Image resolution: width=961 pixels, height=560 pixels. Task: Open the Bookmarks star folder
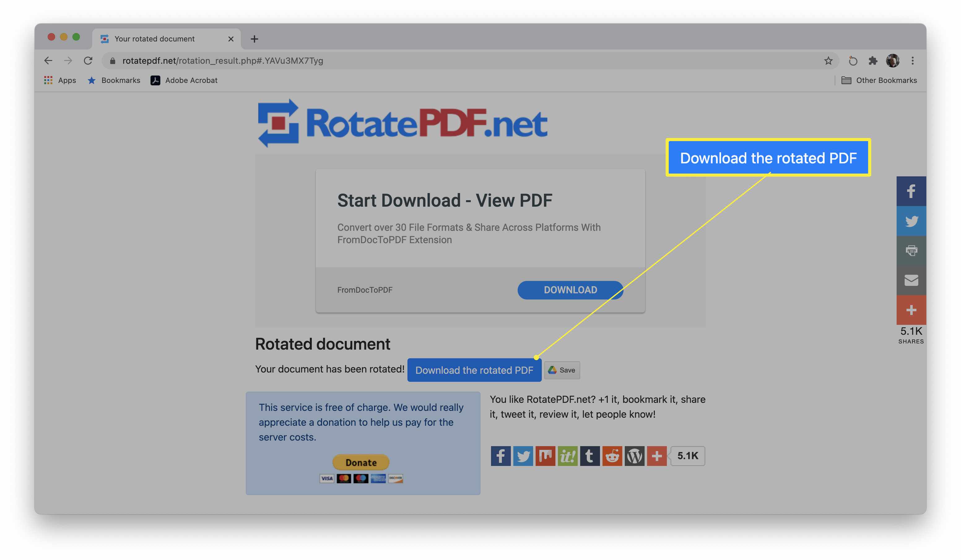point(114,80)
